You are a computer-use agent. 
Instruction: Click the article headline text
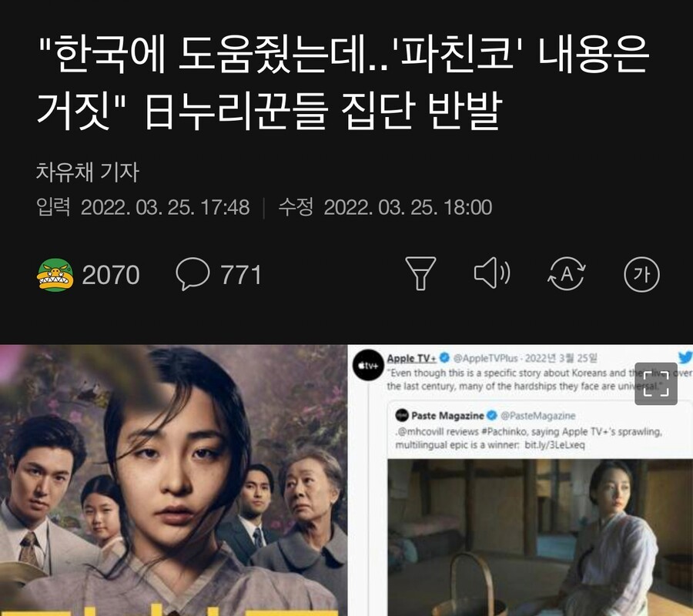pyautogui.click(x=343, y=82)
